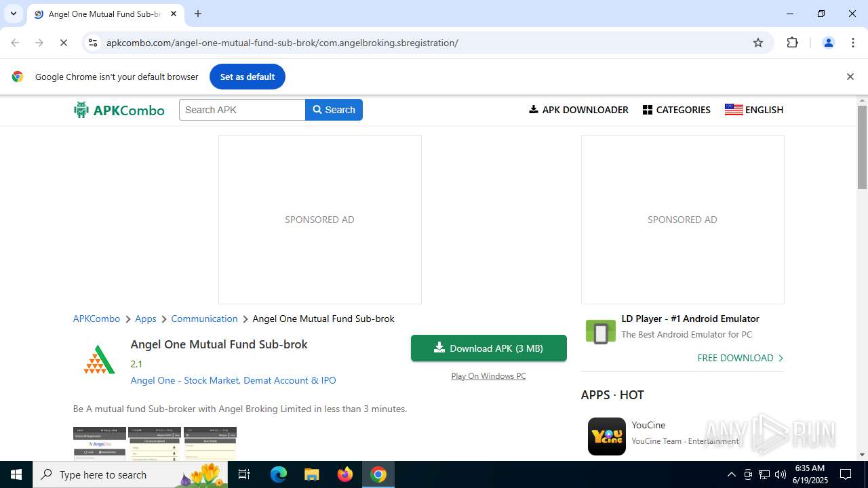868x488 pixels.
Task: Navigate to the APKCombo breadcrumb link
Action: pos(96,319)
